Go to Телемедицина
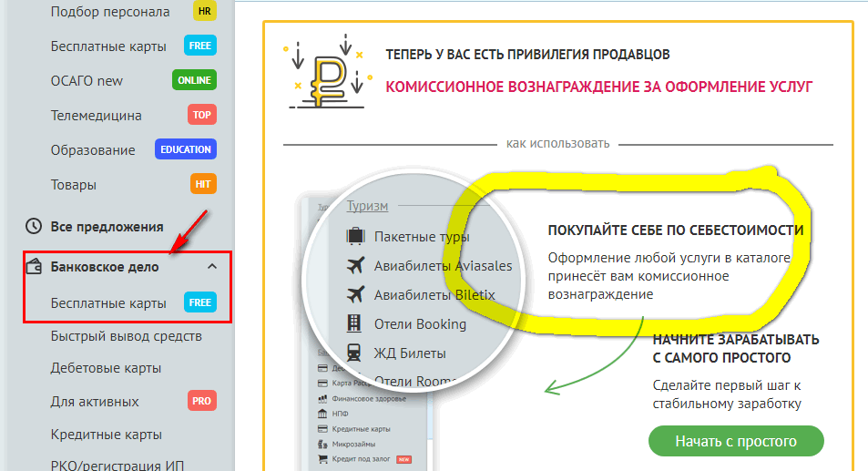The image size is (868, 471). point(97,116)
